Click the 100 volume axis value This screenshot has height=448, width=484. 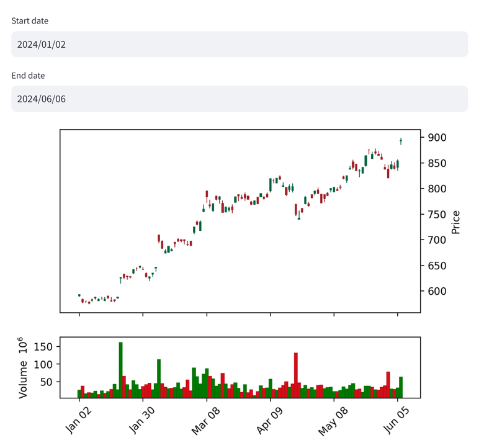[43, 365]
